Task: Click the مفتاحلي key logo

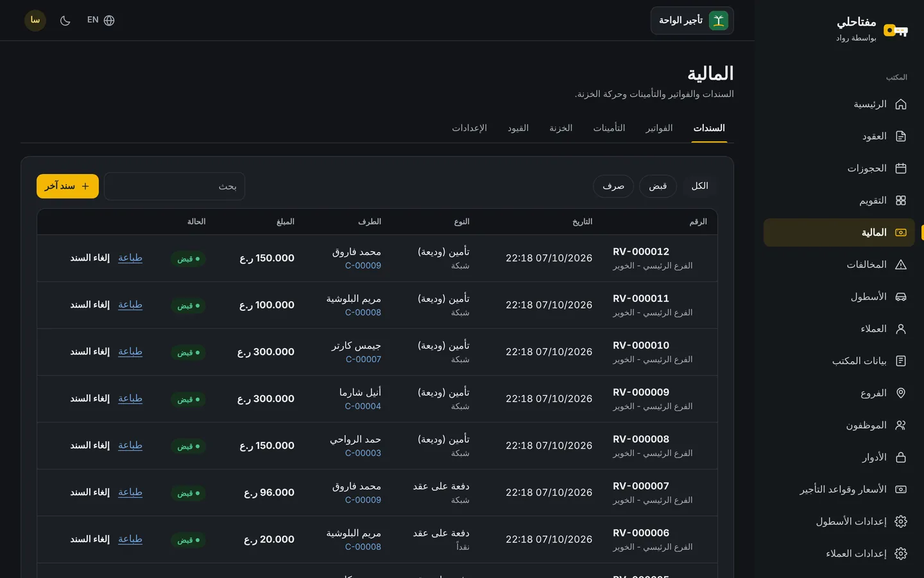Action: pyautogui.click(x=896, y=30)
